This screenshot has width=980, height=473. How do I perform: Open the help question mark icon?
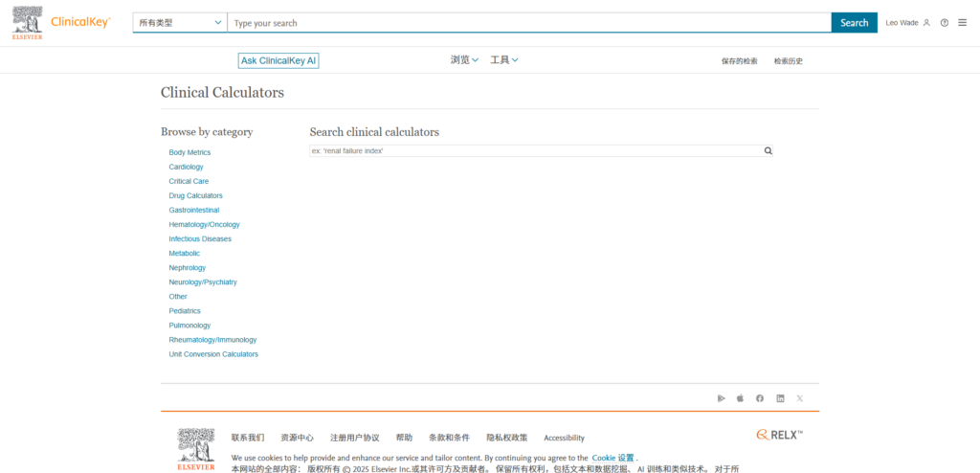pyautogui.click(x=945, y=23)
